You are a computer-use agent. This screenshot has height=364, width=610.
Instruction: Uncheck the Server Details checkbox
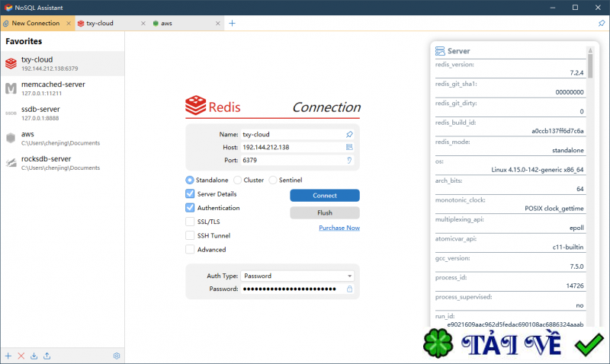coord(190,194)
